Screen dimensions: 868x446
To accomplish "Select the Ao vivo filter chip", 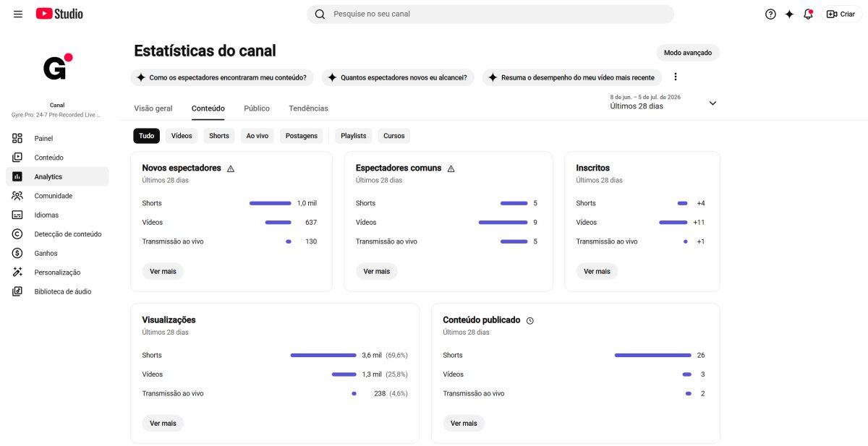I will 258,136.
